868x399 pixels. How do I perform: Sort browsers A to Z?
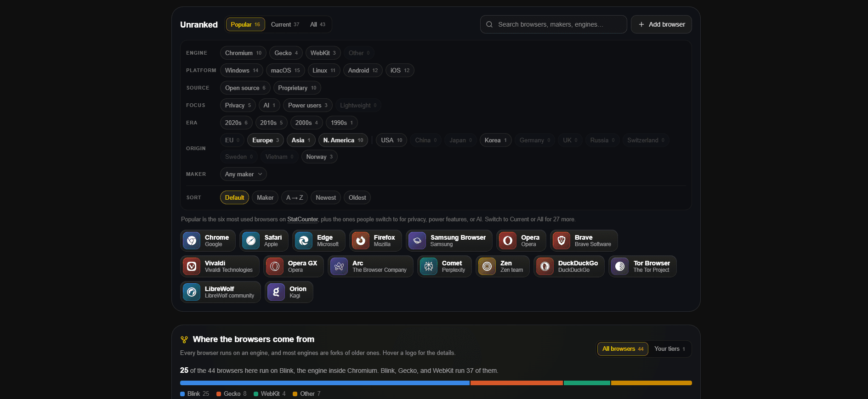point(295,197)
